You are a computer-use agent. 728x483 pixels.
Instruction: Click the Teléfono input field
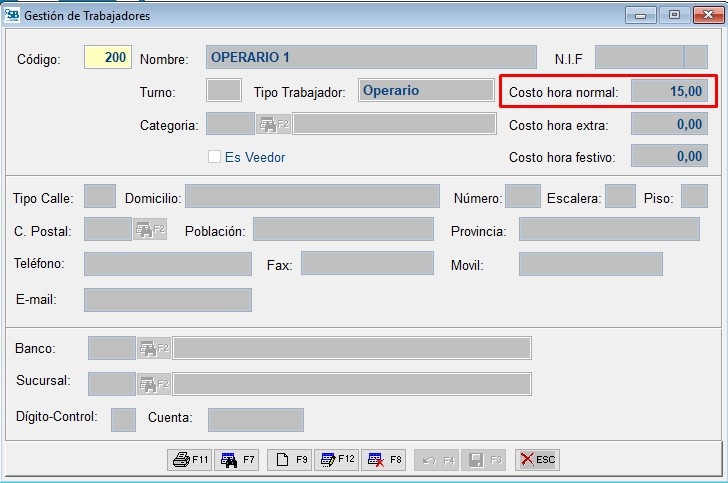point(167,264)
